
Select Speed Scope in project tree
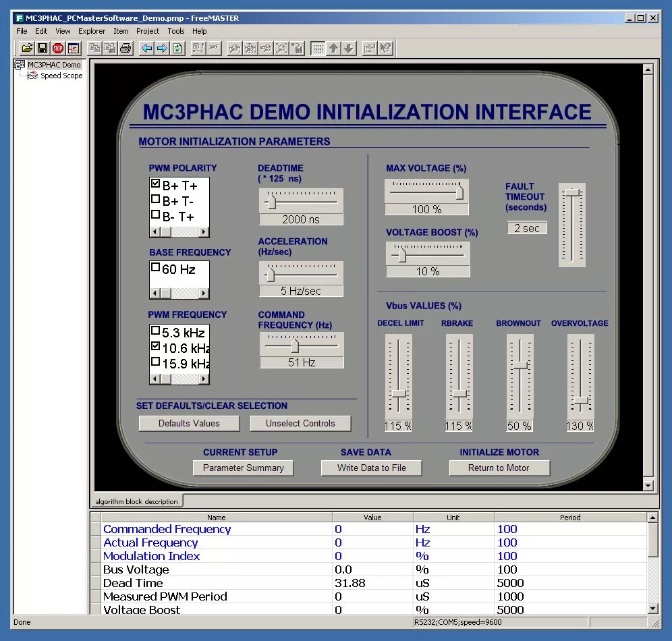(x=61, y=76)
